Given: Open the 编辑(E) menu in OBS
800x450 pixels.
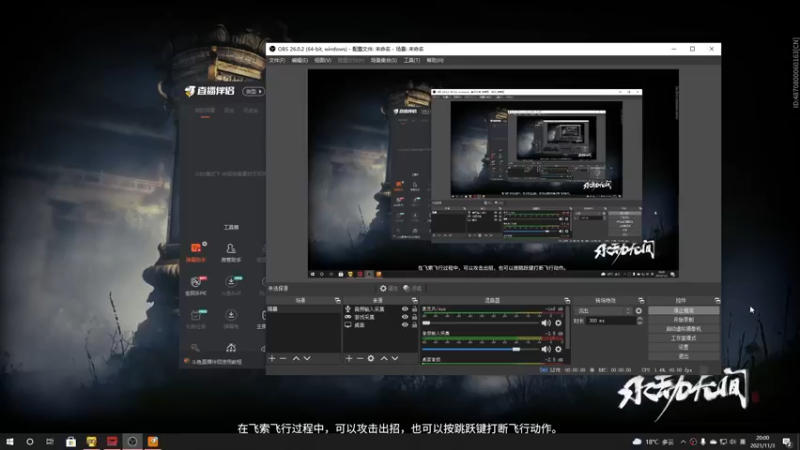Looking at the screenshot, I should click(x=299, y=60).
